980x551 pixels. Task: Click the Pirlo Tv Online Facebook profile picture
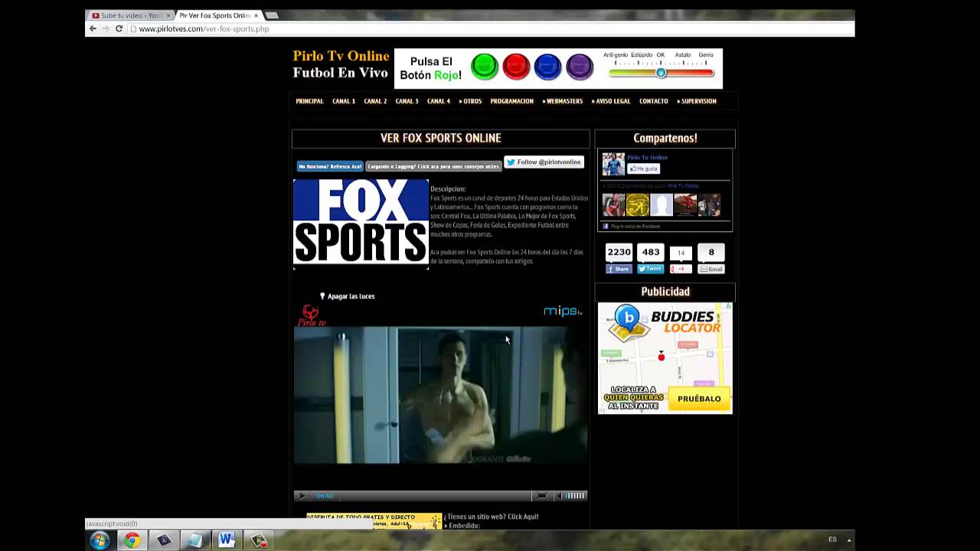(x=613, y=164)
